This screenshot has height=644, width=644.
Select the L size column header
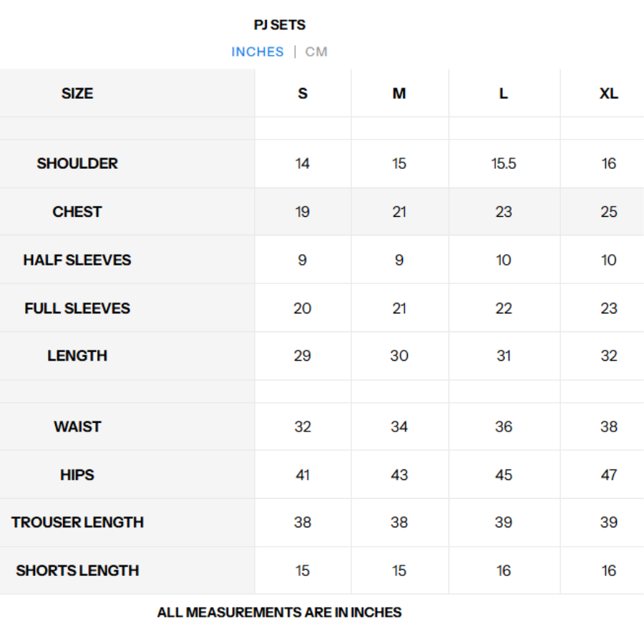coord(504,94)
